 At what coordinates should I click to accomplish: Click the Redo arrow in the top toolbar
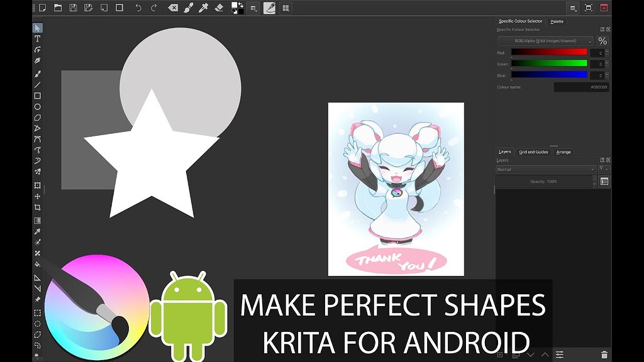pyautogui.click(x=154, y=8)
